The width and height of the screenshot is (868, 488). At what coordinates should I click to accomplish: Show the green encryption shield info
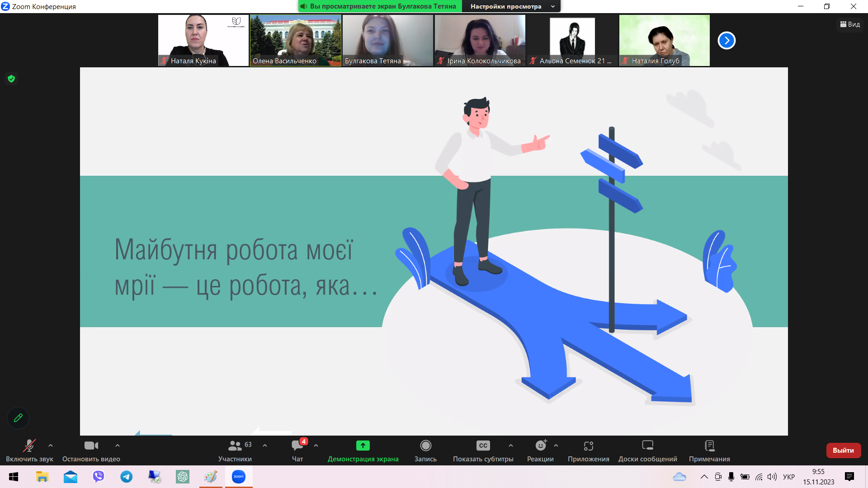(11, 79)
